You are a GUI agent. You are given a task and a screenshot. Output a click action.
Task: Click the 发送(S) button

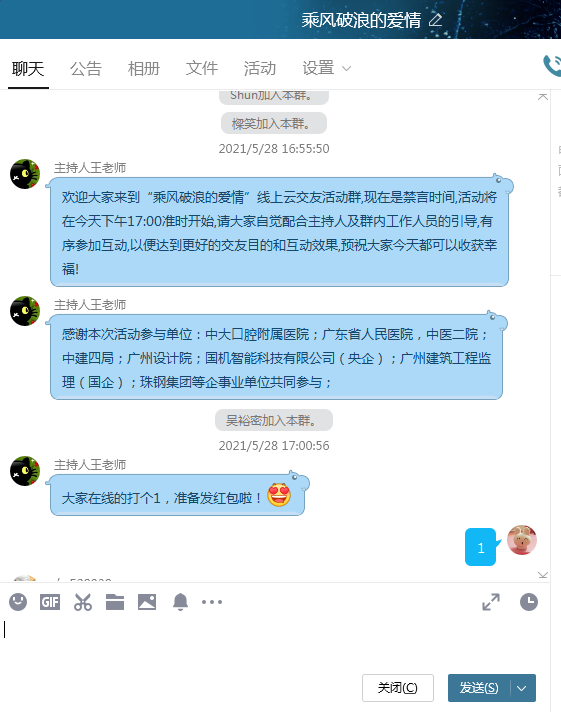tap(479, 688)
